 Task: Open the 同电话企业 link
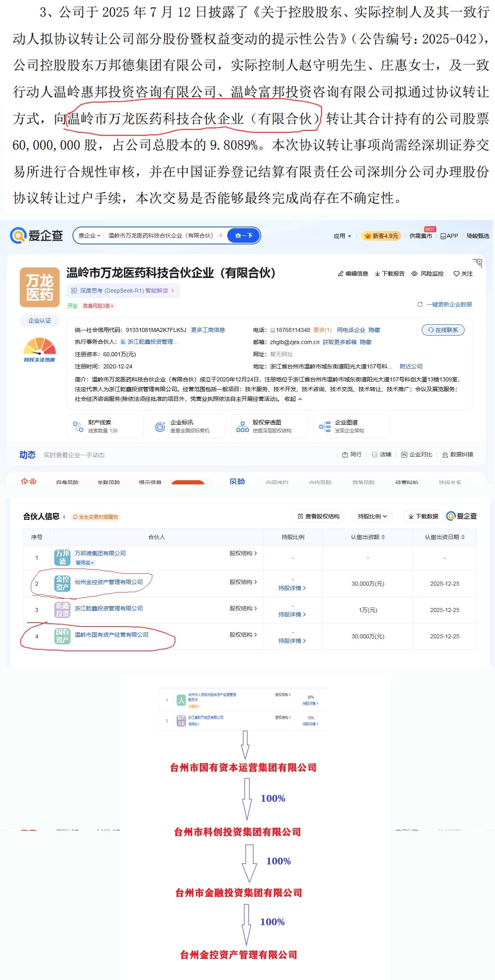click(351, 330)
